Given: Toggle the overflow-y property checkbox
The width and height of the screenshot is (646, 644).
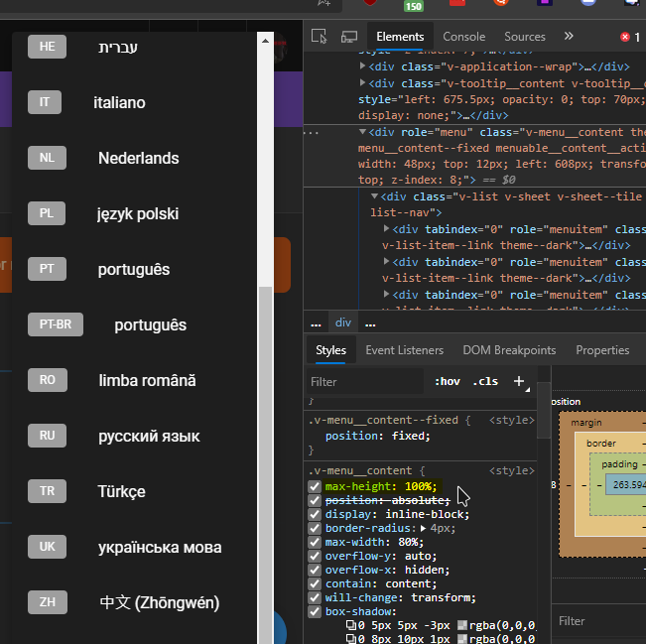Looking at the screenshot, I should click(x=315, y=557).
